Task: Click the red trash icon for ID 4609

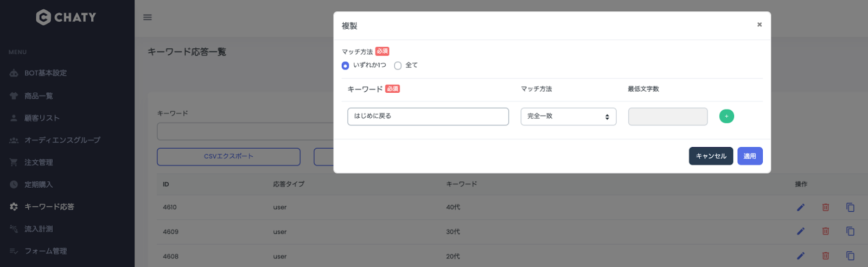Action: point(825,231)
